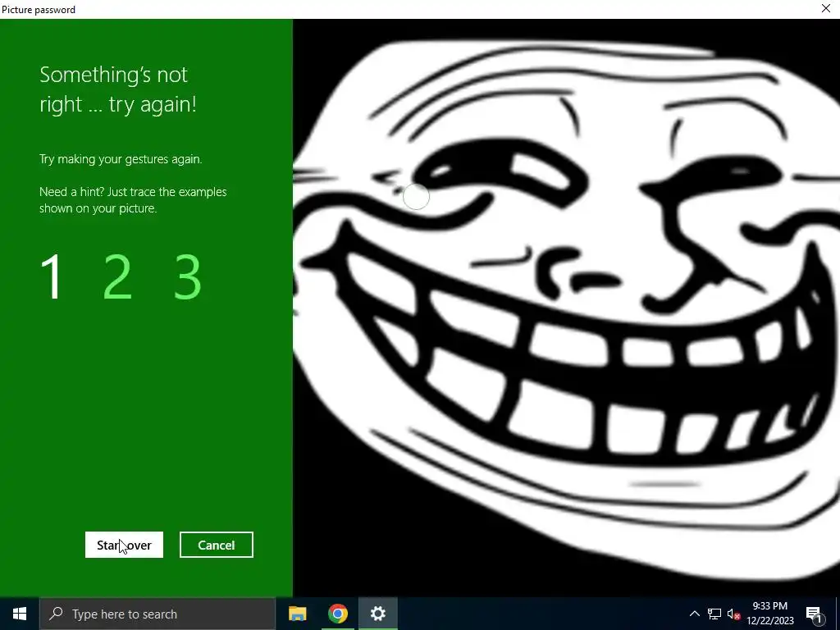This screenshot has width=840, height=630.
Task: Click the muted volume tray icon
Action: [x=733, y=614]
